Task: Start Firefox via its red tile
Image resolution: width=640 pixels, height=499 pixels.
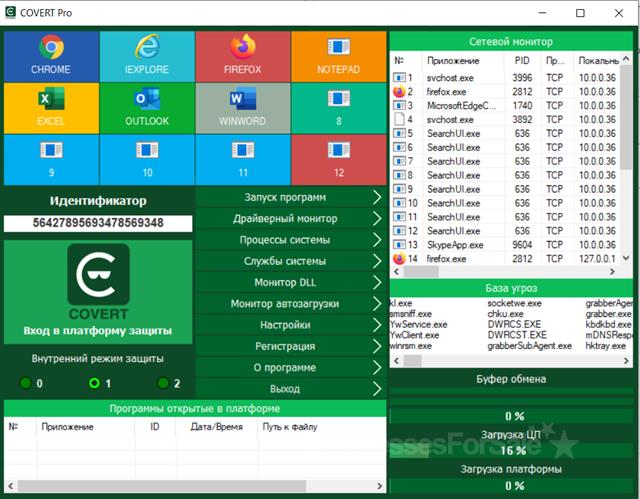Action: coord(242,55)
